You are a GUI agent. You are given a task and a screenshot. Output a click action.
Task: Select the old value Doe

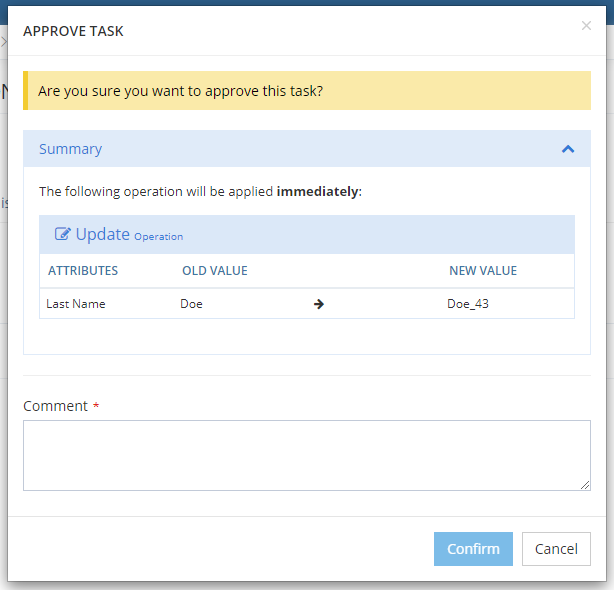pyautogui.click(x=191, y=304)
